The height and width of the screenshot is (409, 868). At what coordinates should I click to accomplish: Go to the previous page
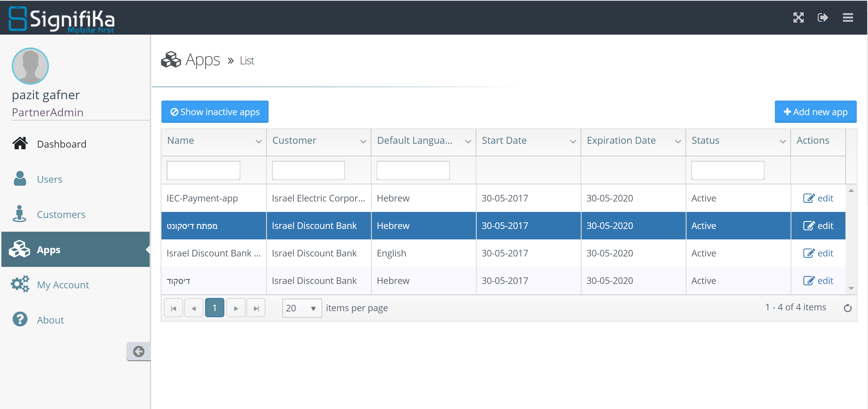194,308
